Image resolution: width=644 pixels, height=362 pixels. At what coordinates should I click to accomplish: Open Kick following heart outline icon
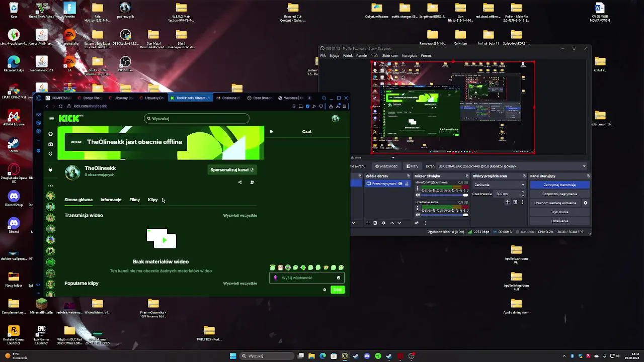[50, 154]
